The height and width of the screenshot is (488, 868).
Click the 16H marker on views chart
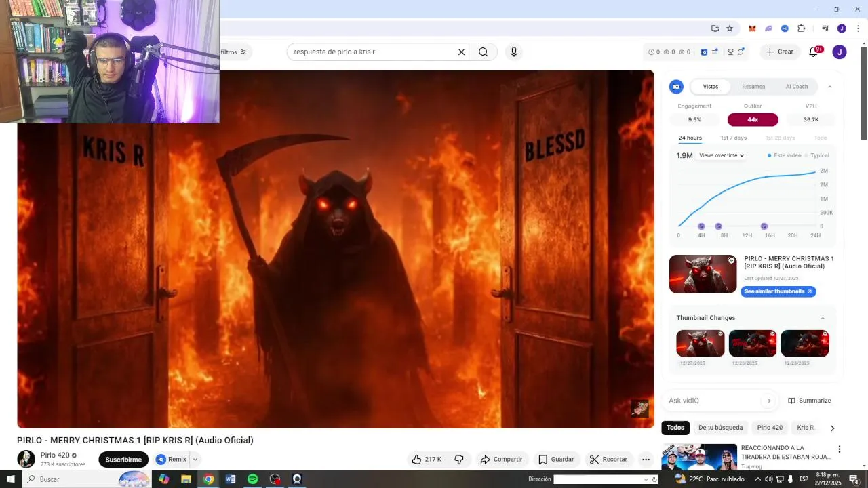(x=764, y=226)
